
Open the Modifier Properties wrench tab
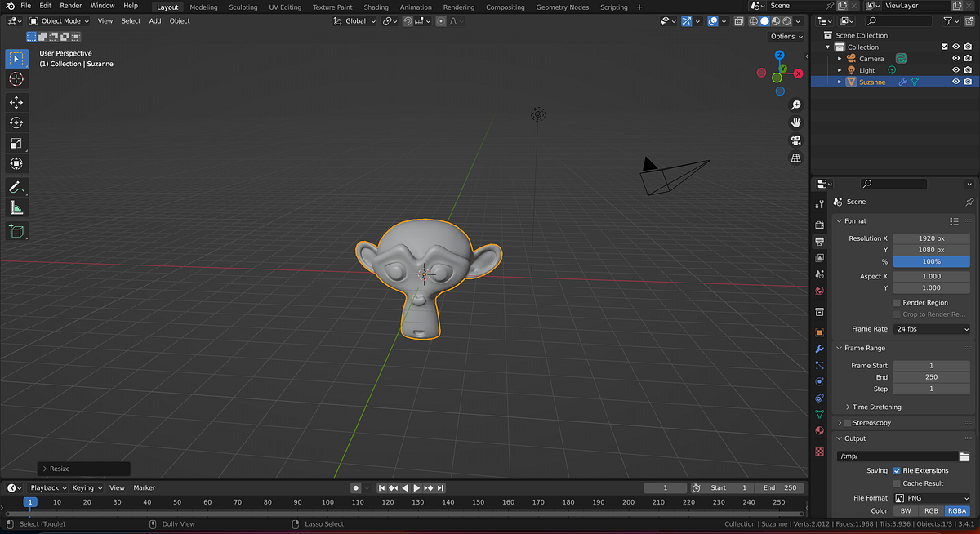point(819,349)
